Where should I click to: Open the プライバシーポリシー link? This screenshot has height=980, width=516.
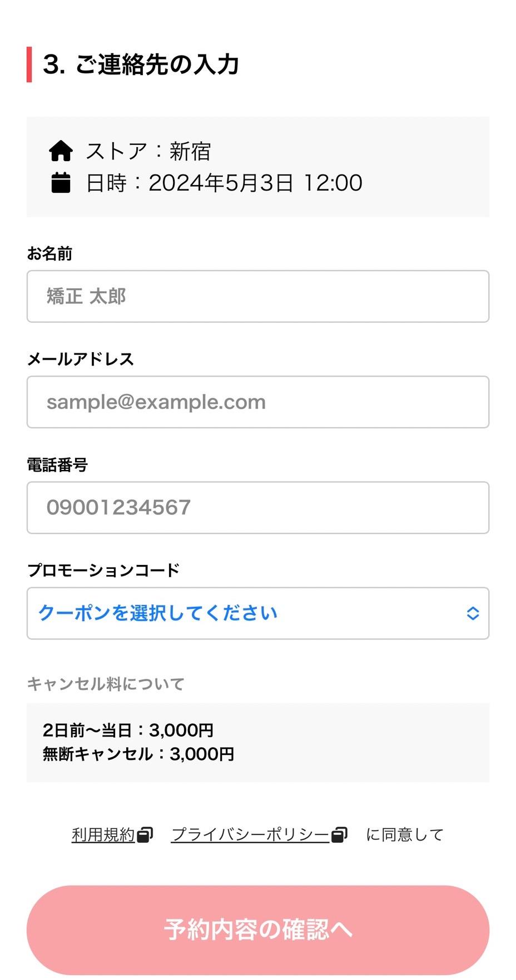tap(250, 834)
